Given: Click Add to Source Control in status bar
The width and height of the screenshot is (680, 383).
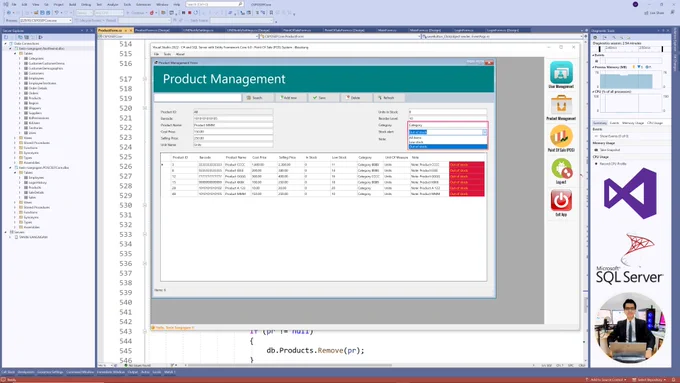Looking at the screenshot, I should coord(606,380).
